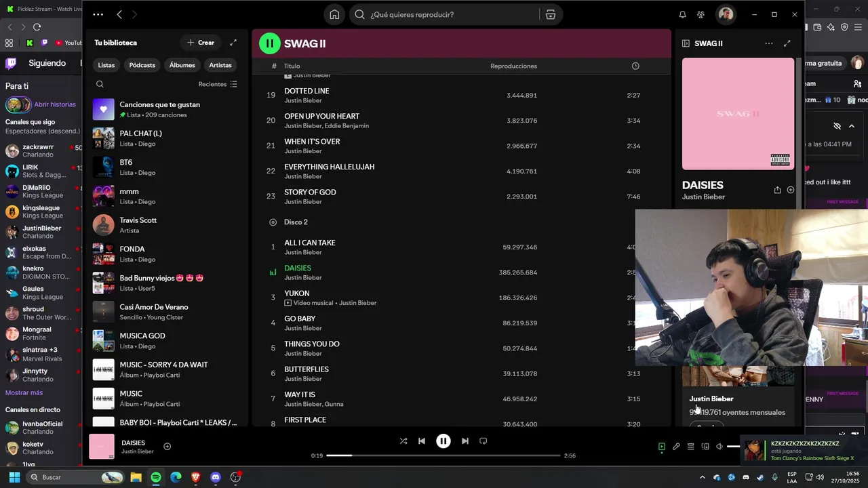Open the Travis Scott artist entry
Image resolution: width=868 pixels, height=488 pixels.
[166, 225]
